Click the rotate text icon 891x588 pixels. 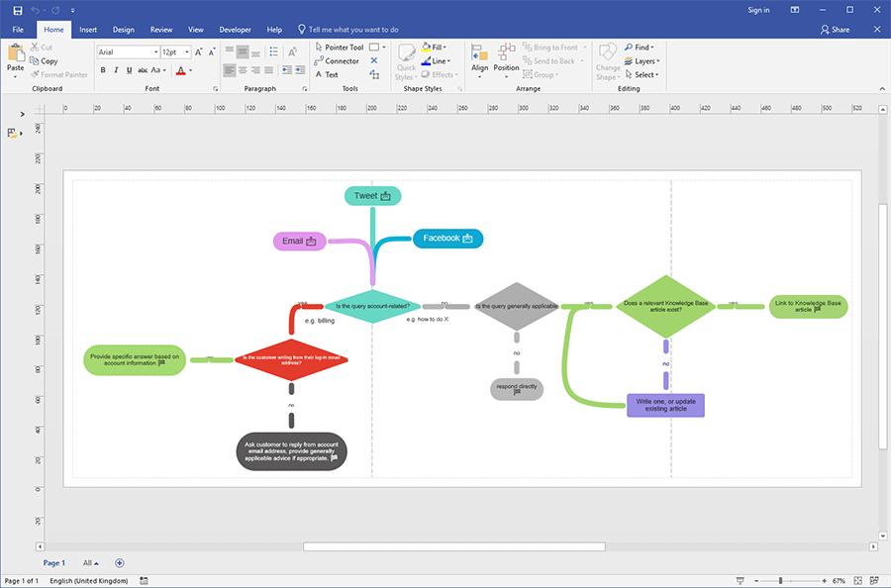tap(292, 51)
